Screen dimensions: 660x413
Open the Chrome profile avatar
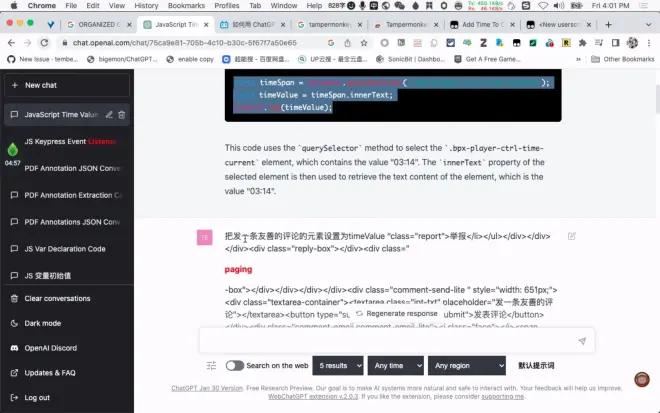pyautogui.click(x=632, y=43)
